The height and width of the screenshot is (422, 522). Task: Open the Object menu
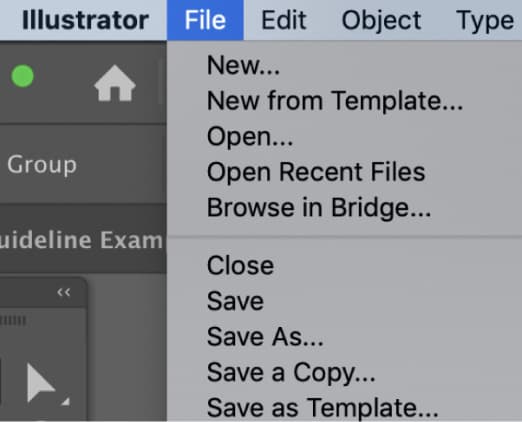click(381, 20)
